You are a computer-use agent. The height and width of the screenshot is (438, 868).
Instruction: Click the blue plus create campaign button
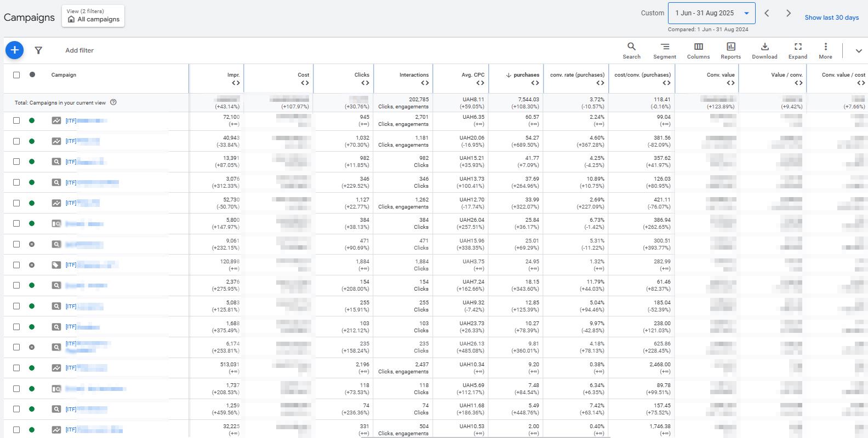click(x=15, y=50)
